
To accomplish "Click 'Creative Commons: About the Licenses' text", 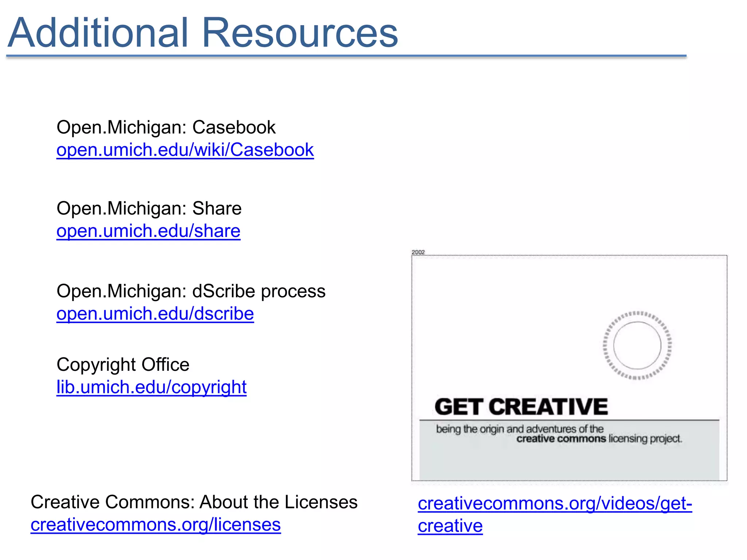I will (x=194, y=502).
